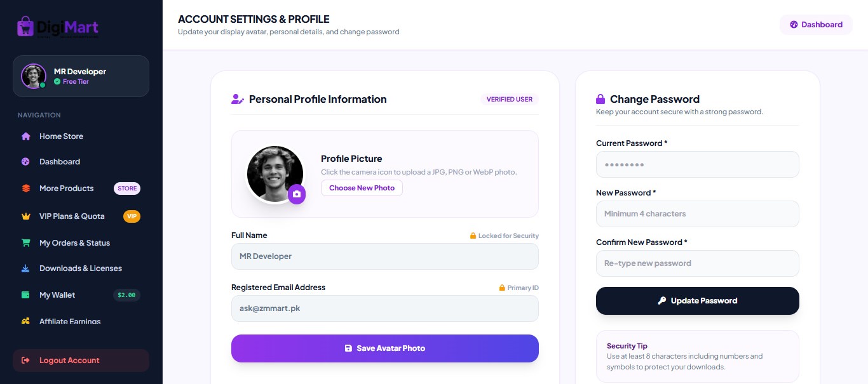Click Save Avatar Photo button
The image size is (868, 384).
pos(385,348)
